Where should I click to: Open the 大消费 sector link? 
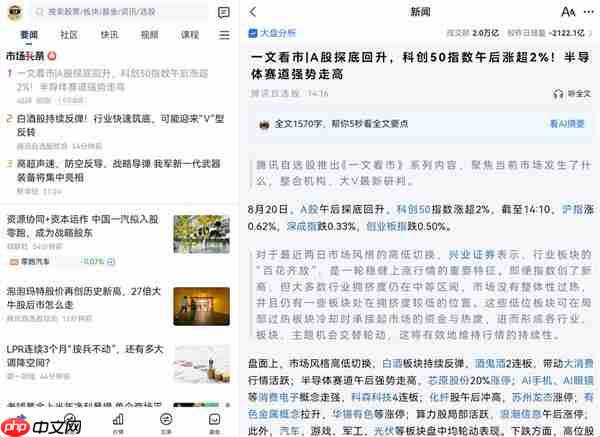(x=579, y=364)
